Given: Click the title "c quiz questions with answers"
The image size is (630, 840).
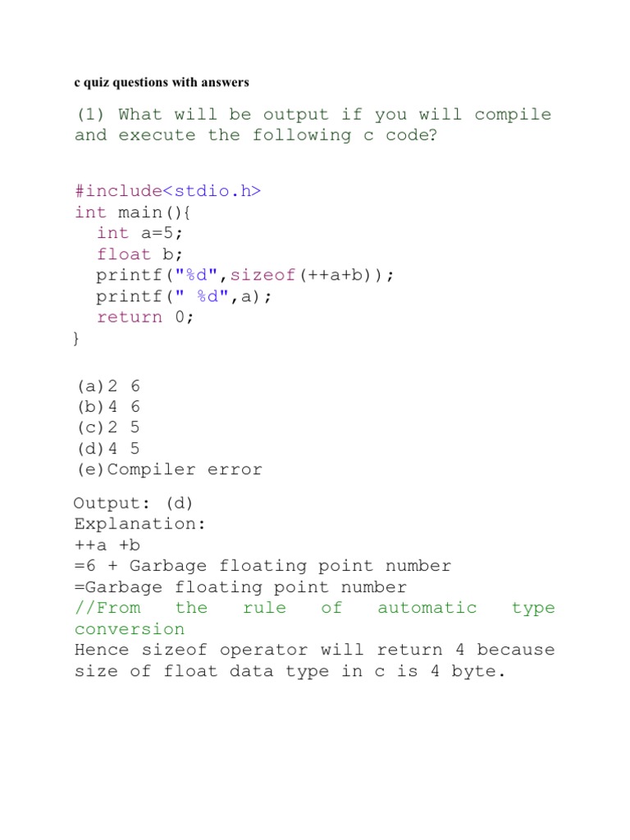Looking at the screenshot, I should [x=161, y=82].
